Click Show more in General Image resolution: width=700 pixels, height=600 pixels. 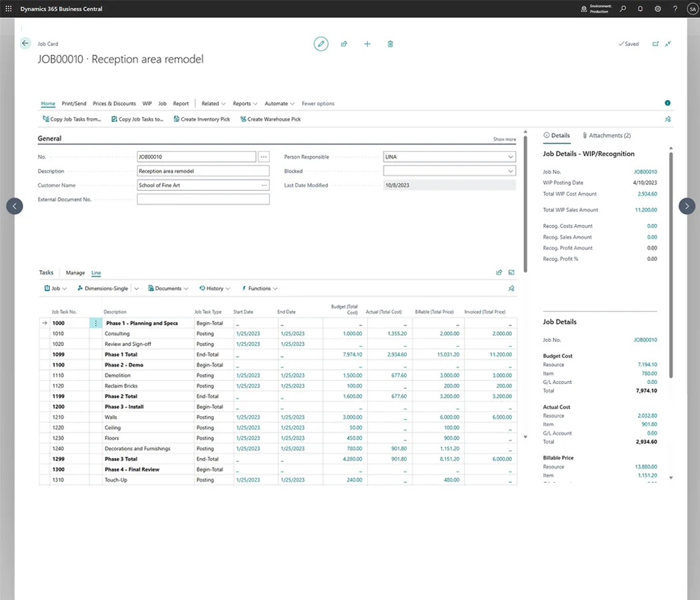[505, 139]
